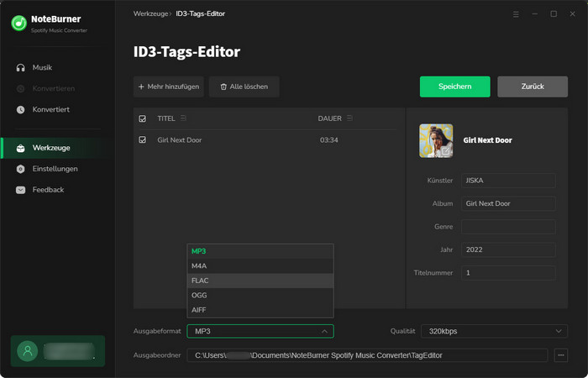Click the empty Genre field

click(x=508, y=227)
